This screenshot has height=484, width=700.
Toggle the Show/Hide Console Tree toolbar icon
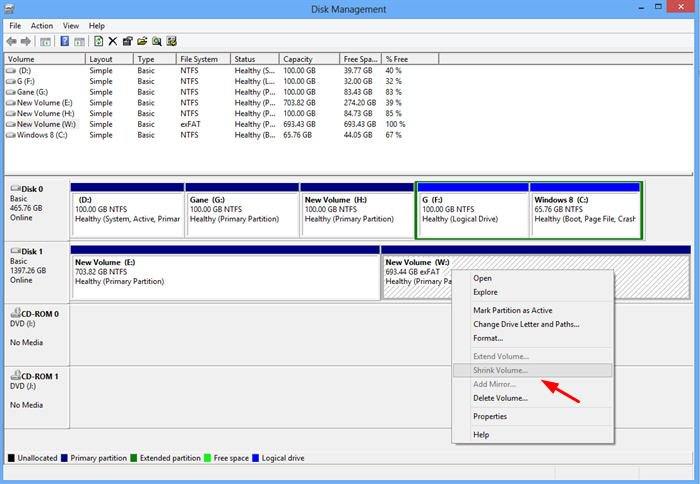tap(45, 42)
